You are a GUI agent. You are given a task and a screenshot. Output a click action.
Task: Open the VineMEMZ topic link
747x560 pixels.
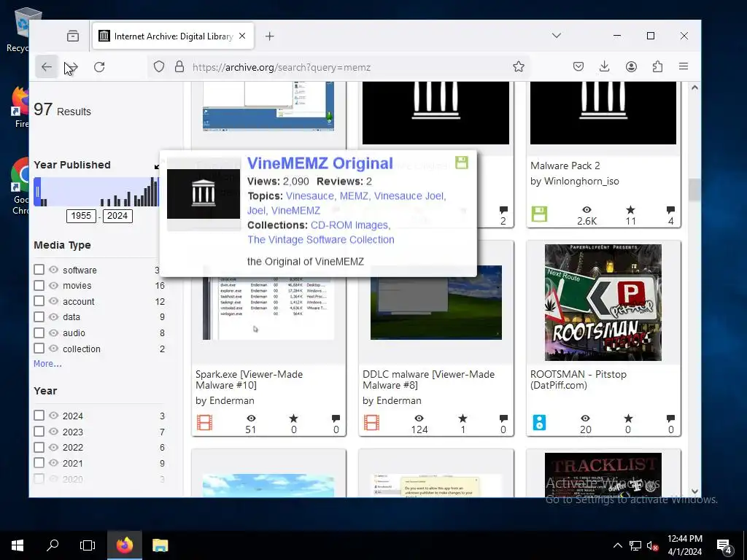point(295,211)
